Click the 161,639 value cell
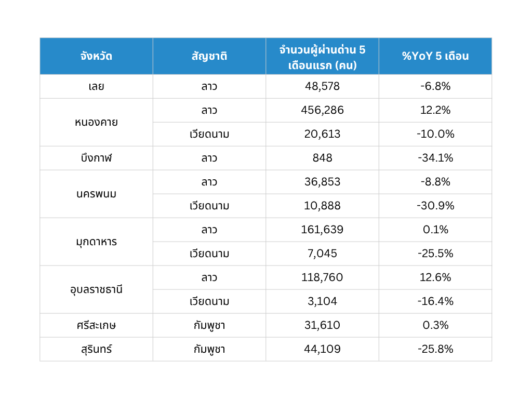532x399 pixels. (322, 230)
